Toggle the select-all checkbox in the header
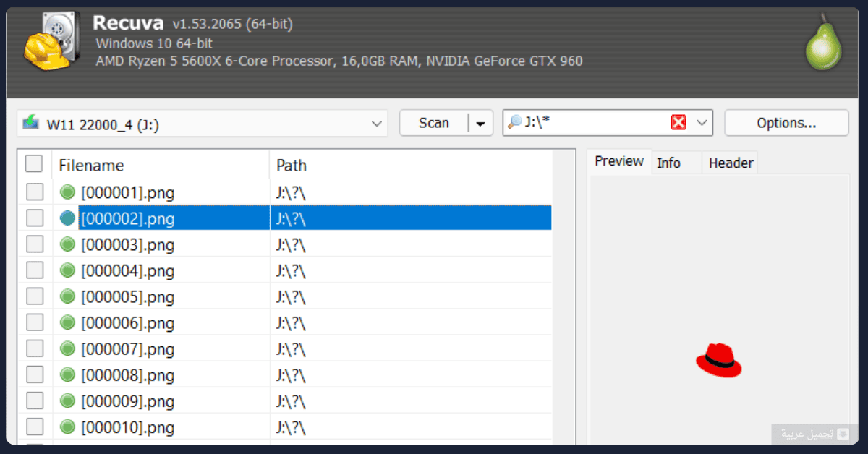868x454 pixels. tap(34, 164)
